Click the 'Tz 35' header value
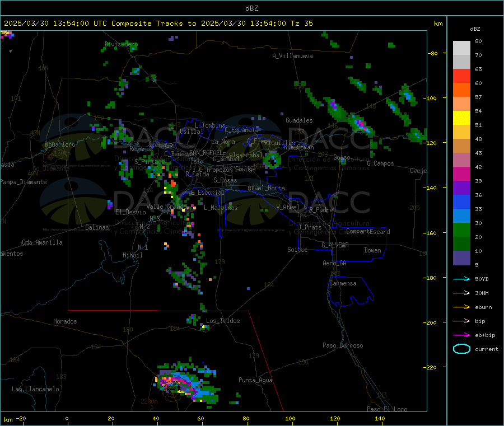The height and width of the screenshot is (426, 504). coord(301,24)
